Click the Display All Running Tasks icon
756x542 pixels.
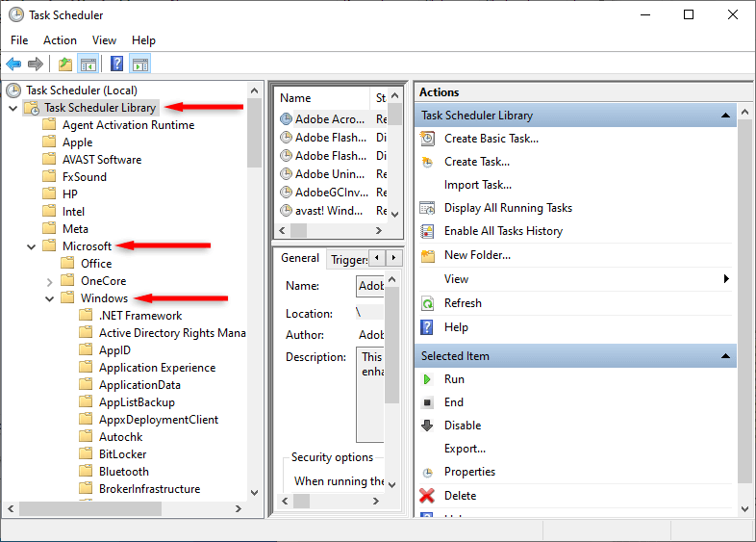pyautogui.click(x=427, y=208)
